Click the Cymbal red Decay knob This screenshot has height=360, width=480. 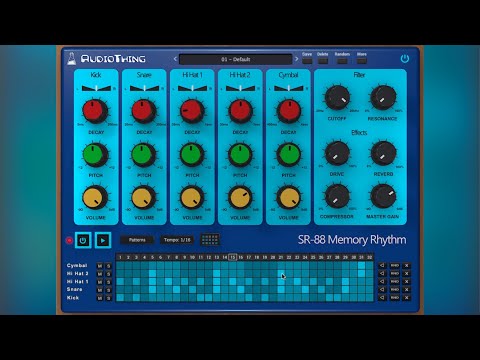point(289,111)
